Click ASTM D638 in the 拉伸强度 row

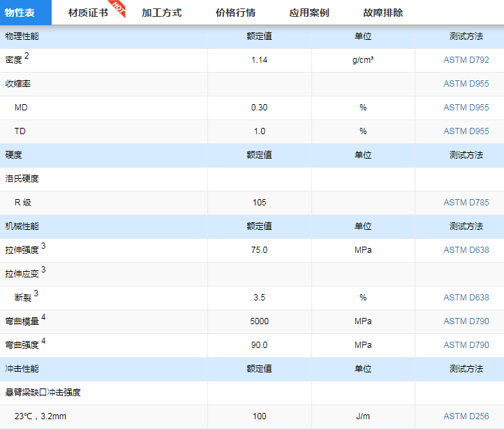point(466,250)
